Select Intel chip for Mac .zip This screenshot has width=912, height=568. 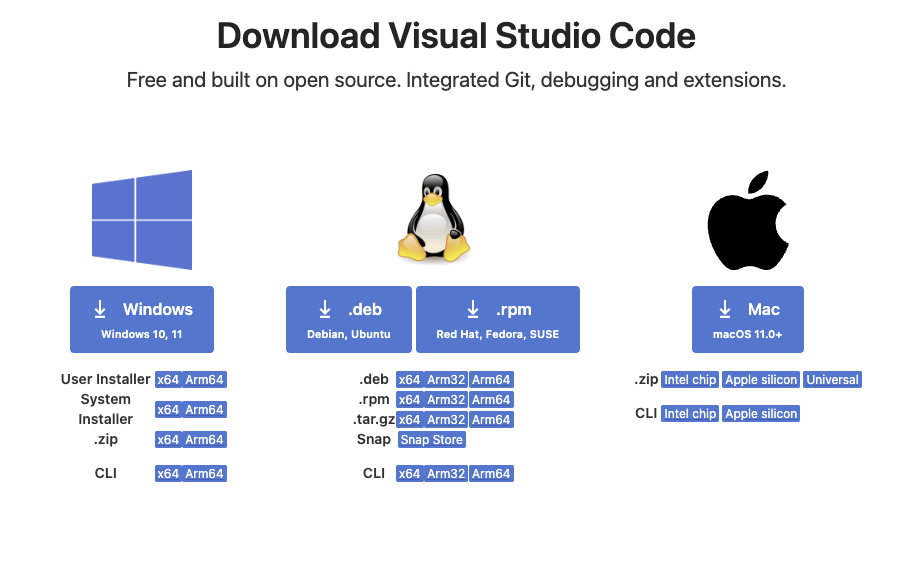(690, 380)
